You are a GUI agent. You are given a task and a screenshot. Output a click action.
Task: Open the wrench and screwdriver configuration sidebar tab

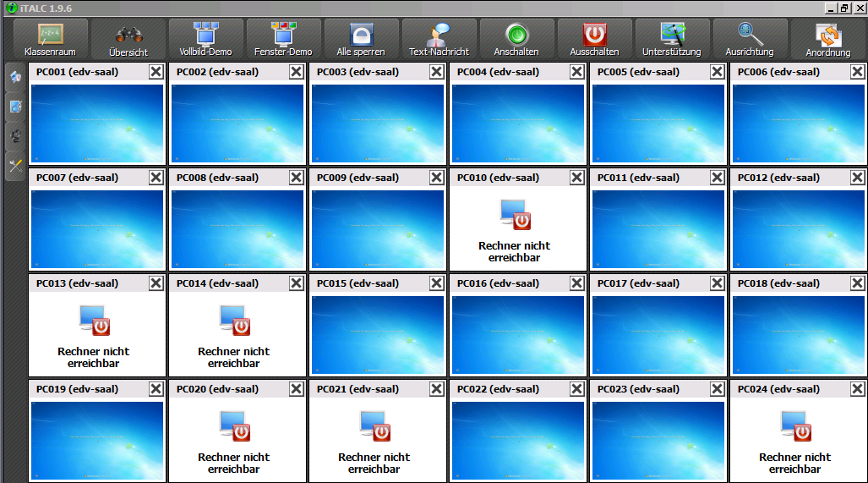(x=15, y=166)
